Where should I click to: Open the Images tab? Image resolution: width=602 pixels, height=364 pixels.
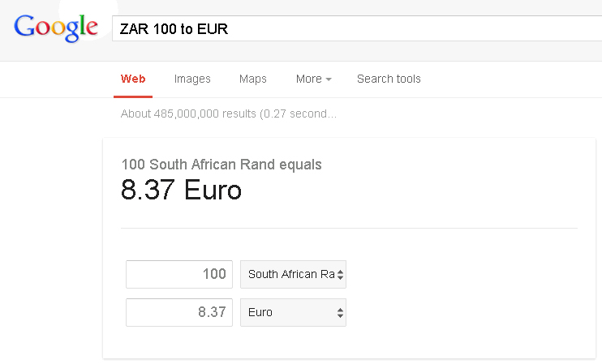click(192, 79)
